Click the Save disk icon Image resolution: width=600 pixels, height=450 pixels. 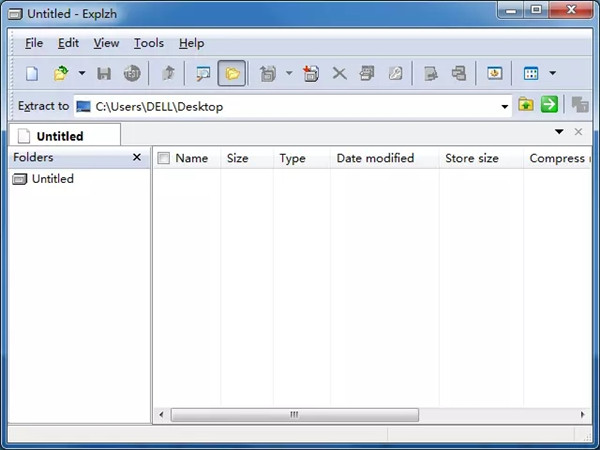click(104, 73)
